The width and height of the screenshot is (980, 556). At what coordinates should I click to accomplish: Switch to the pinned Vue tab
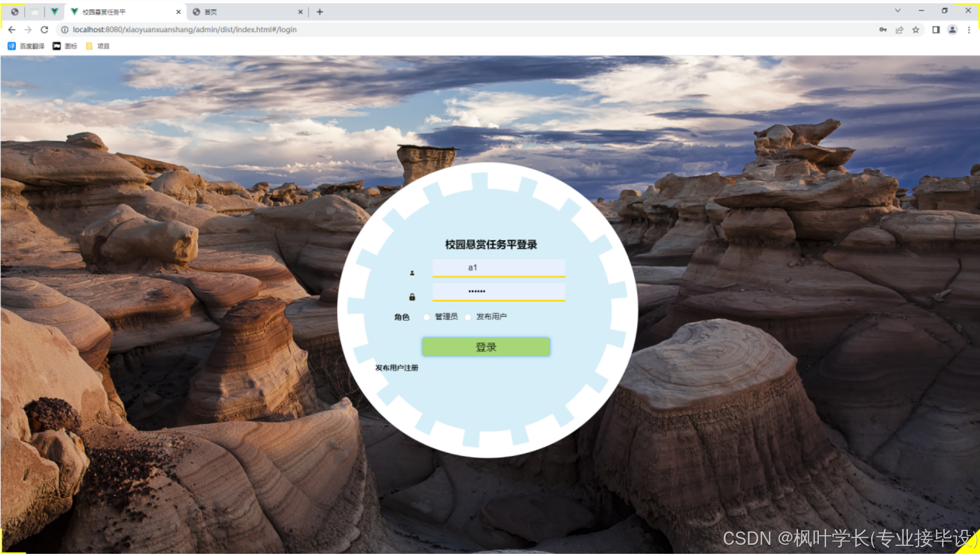coord(54,12)
